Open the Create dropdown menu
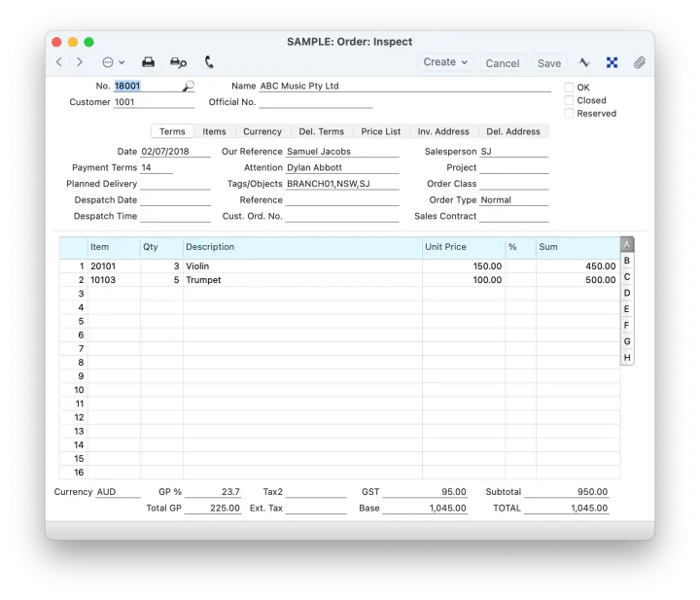This screenshot has height=600, width=700. 445,62
